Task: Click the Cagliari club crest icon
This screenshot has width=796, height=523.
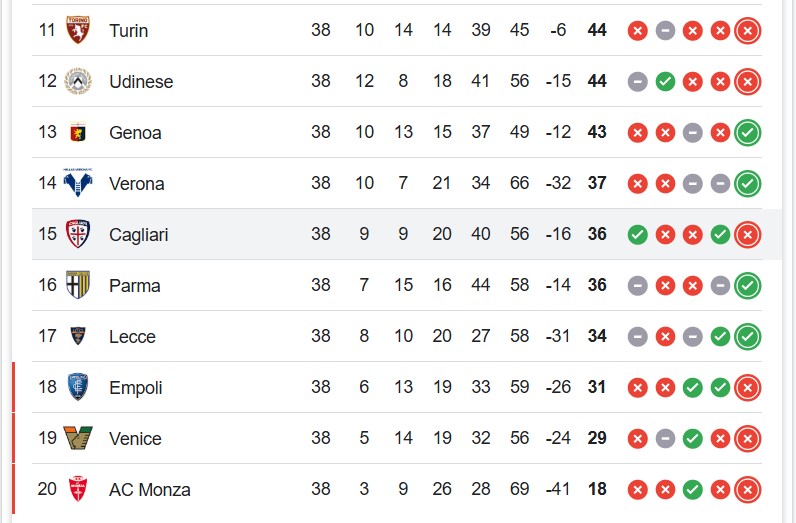Action: click(78, 234)
